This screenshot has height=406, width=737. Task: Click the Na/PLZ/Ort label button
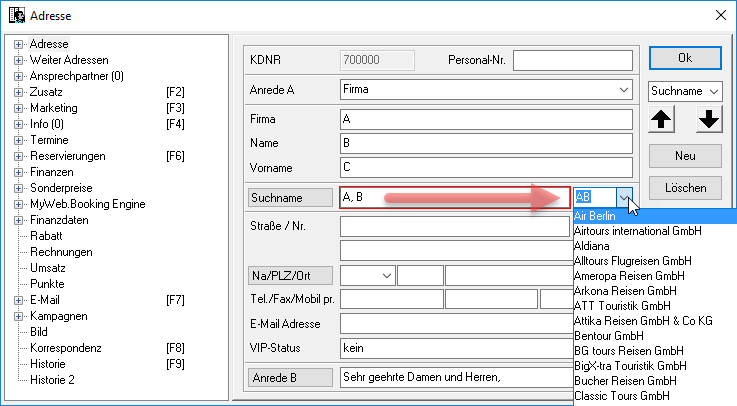click(290, 275)
